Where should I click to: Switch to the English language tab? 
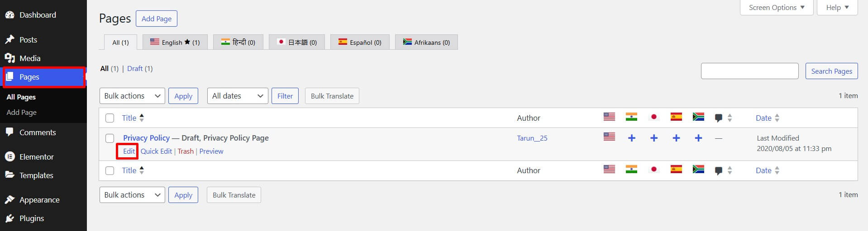click(175, 42)
